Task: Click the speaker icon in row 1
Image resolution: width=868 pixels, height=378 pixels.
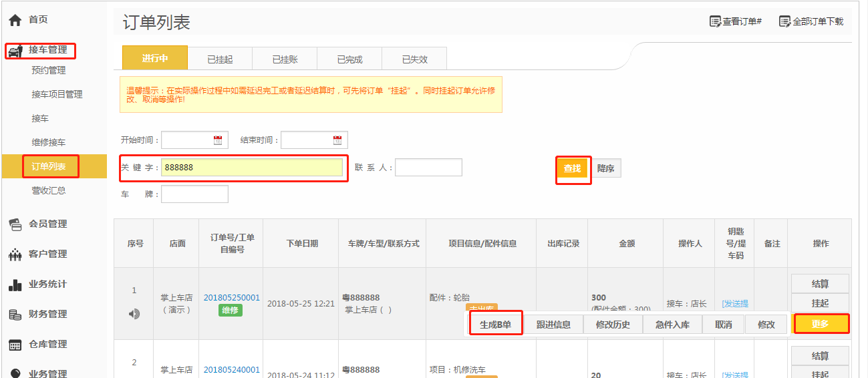Action: [134, 313]
